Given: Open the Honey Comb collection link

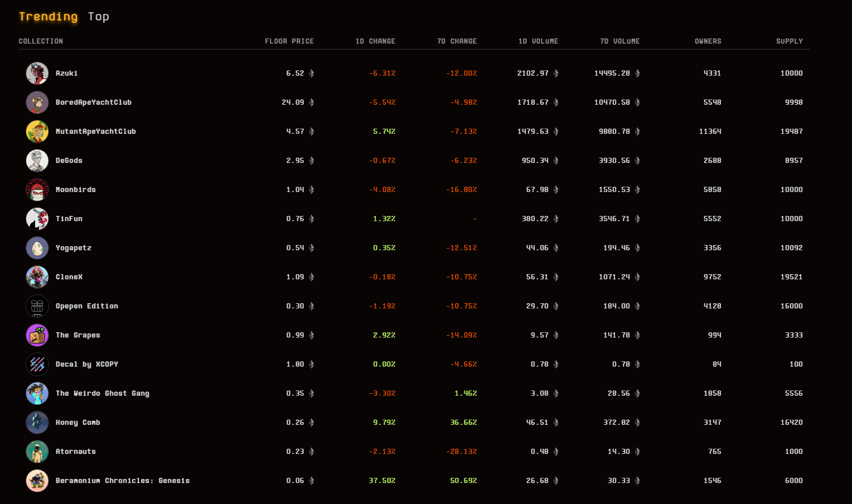Looking at the screenshot, I should [78, 423].
